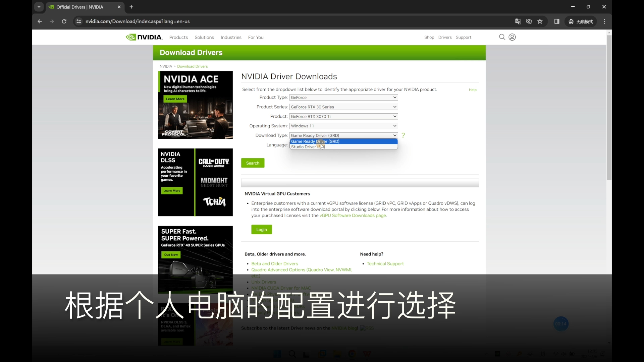Expand the Operating System dropdown
The width and height of the screenshot is (644, 362).
tap(343, 126)
